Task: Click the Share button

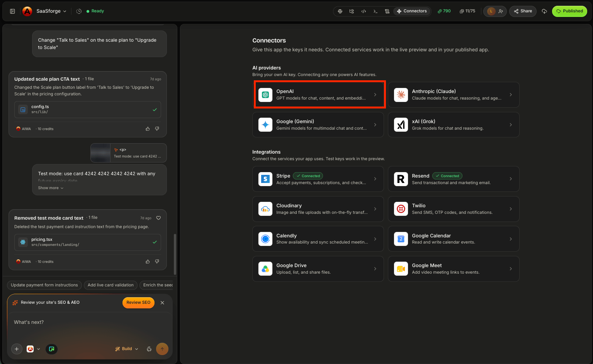Action: coord(523,11)
